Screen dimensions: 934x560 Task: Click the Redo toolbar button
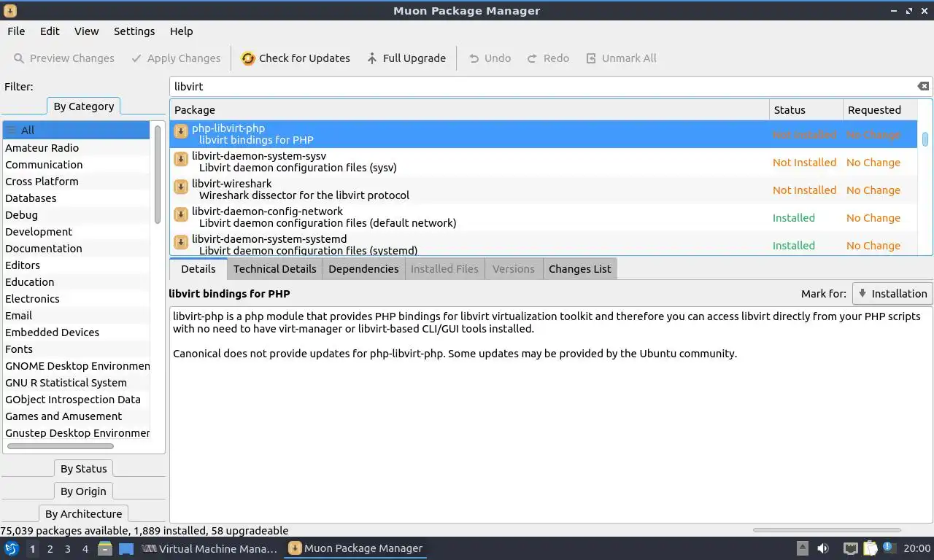pos(548,58)
